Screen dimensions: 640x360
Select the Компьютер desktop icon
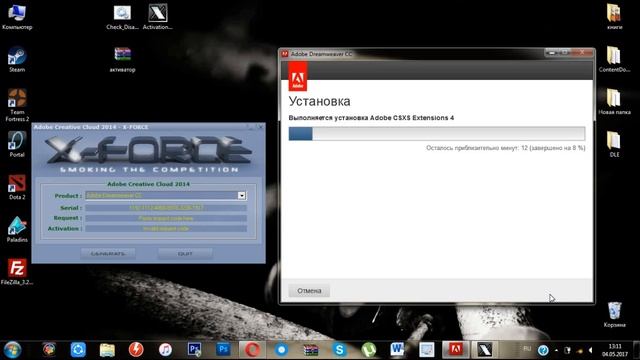pyautogui.click(x=17, y=17)
